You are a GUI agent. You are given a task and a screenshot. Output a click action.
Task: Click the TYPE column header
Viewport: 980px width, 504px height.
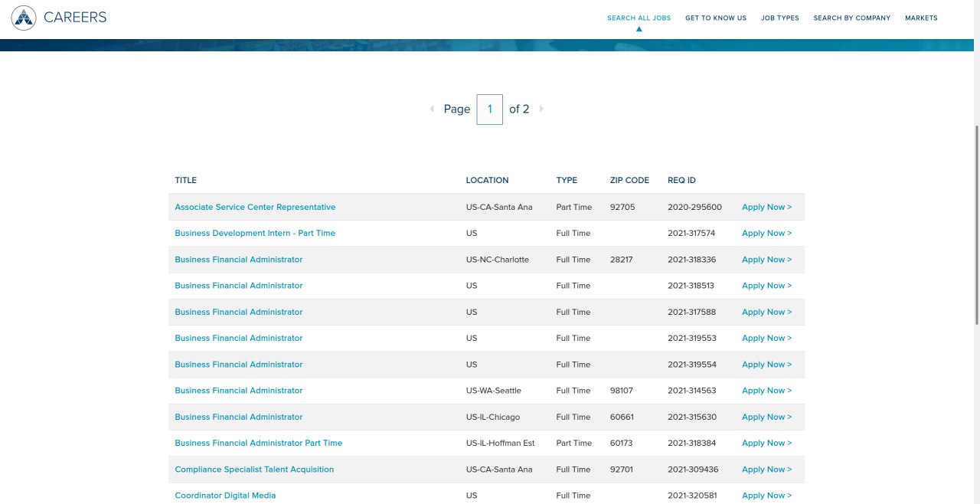pyautogui.click(x=567, y=181)
